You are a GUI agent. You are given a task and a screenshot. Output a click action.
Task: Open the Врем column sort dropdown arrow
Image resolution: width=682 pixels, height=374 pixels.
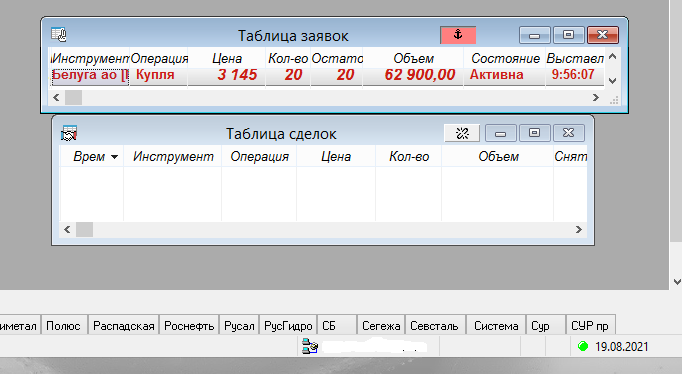114,157
